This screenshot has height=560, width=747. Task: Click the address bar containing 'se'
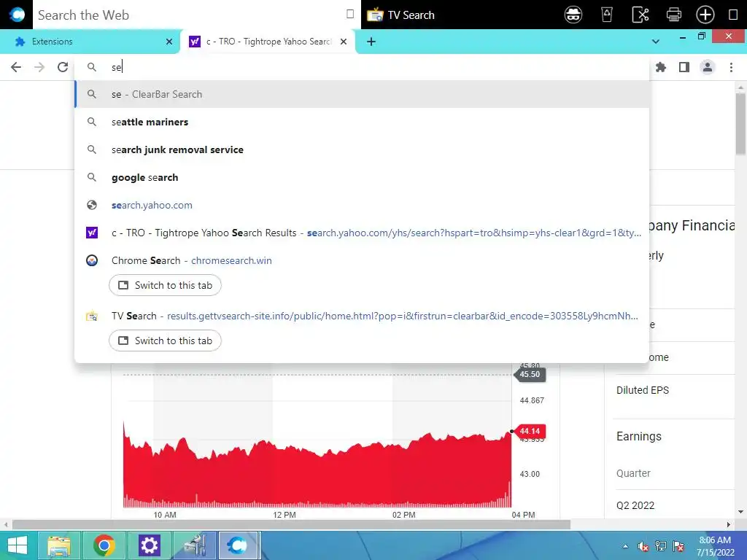tap(362, 67)
